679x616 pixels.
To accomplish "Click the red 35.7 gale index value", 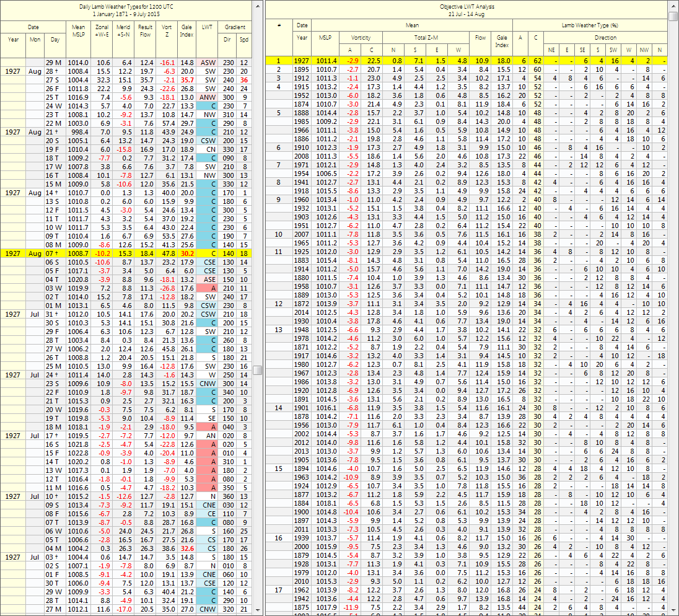I will (x=186, y=80).
